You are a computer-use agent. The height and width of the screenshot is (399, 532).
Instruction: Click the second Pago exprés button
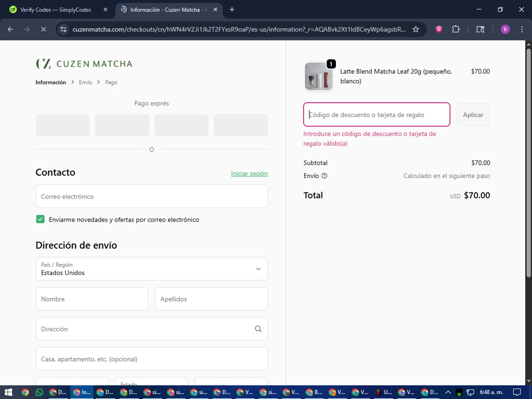click(122, 125)
